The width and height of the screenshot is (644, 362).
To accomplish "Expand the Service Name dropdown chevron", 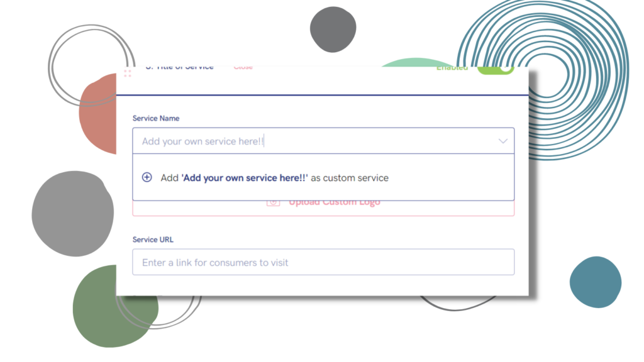I will [x=502, y=141].
